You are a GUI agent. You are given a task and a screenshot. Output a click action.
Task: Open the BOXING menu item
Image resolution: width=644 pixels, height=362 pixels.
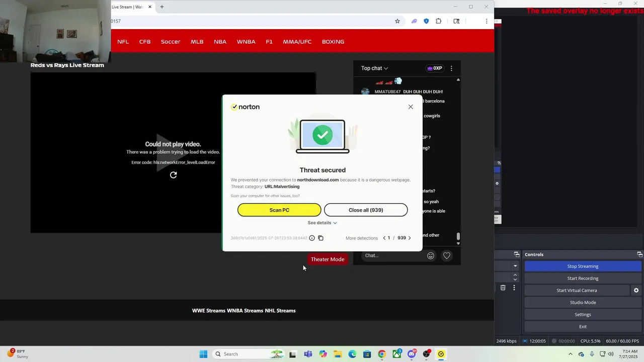[x=333, y=42]
